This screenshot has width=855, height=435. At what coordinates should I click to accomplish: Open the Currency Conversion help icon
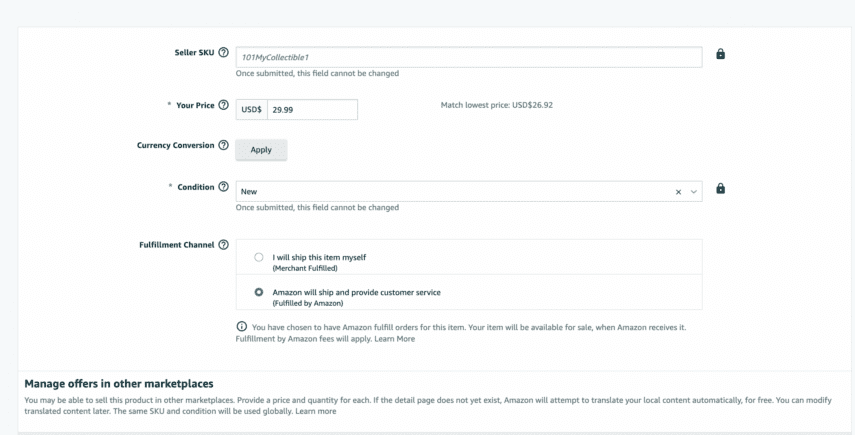223,145
